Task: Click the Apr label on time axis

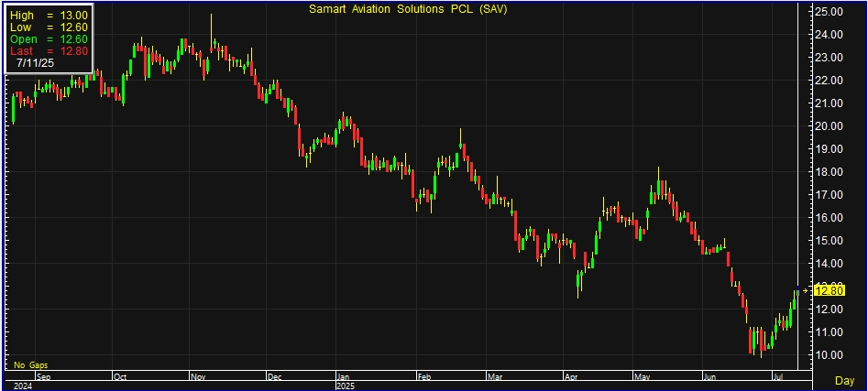Action: (570, 376)
